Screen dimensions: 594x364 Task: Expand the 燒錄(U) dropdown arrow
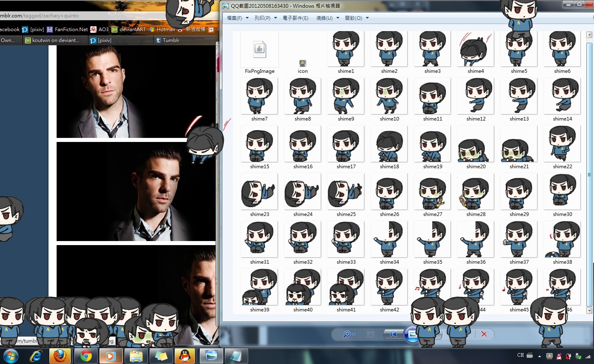(x=338, y=18)
